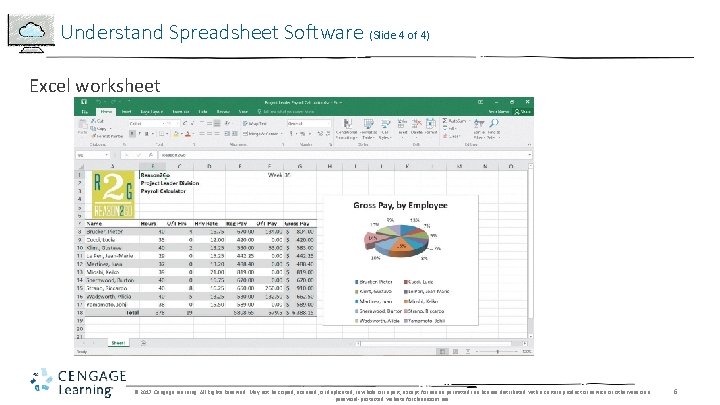This screenshot has height=405, width=720.
Task: Click the zoom slider in status bar
Action: 498,351
